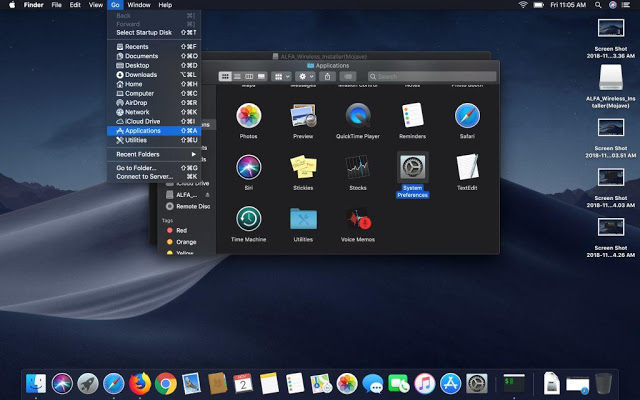Open the Photos app icon
The height and width of the screenshot is (400, 640).
(249, 116)
